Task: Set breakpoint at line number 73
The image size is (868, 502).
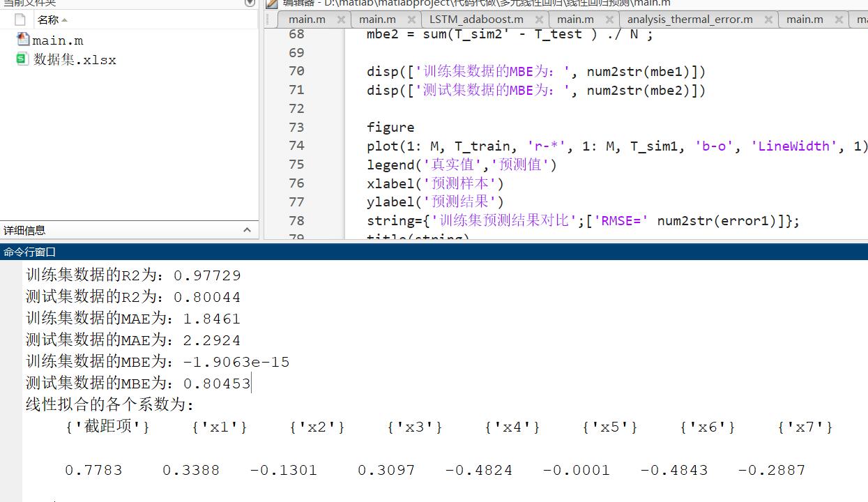Action: (x=296, y=128)
